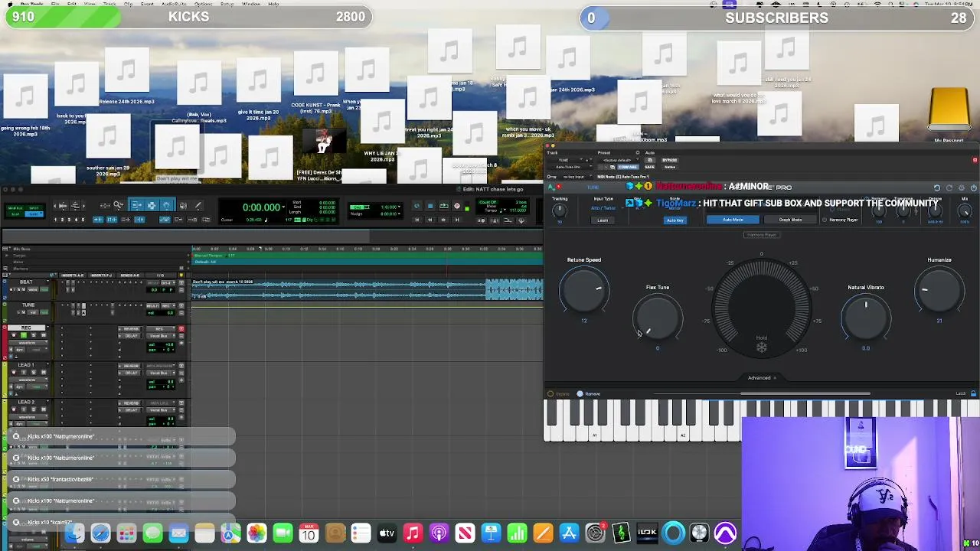
Task: Open Messages in the Dock
Action: click(152, 533)
